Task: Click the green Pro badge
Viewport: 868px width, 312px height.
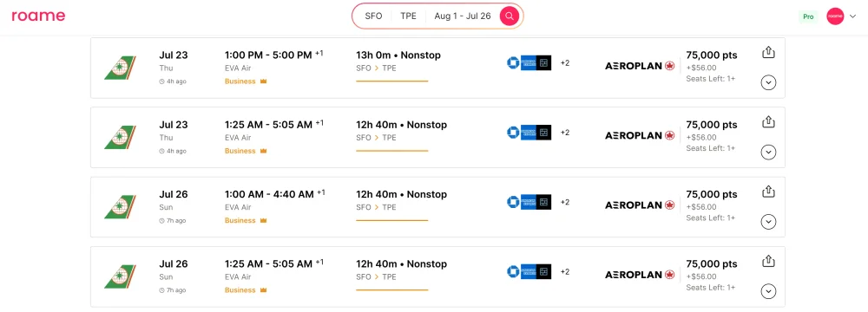Action: (x=808, y=16)
